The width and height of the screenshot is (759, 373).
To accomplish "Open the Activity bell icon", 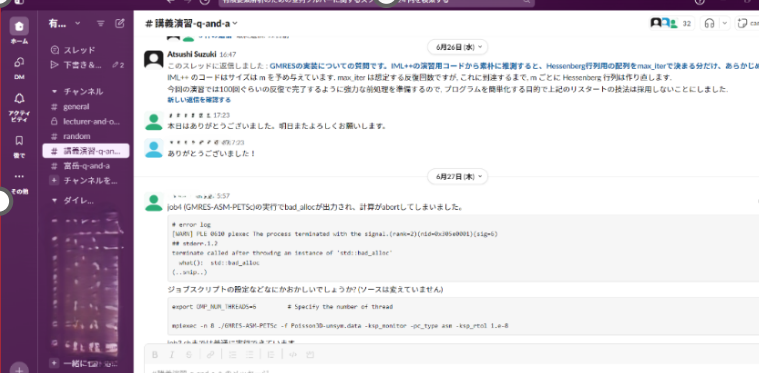I will (19, 99).
